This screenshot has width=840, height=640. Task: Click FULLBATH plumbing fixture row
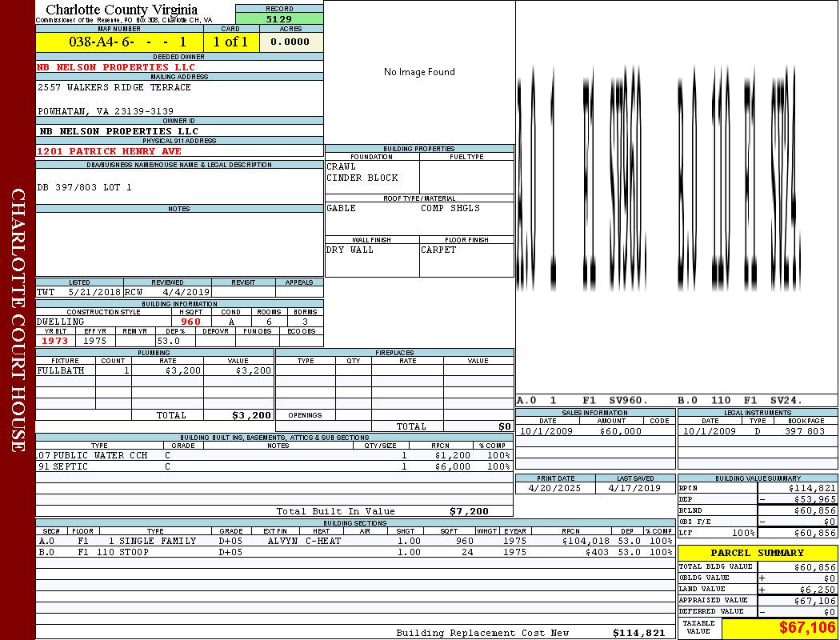point(155,370)
